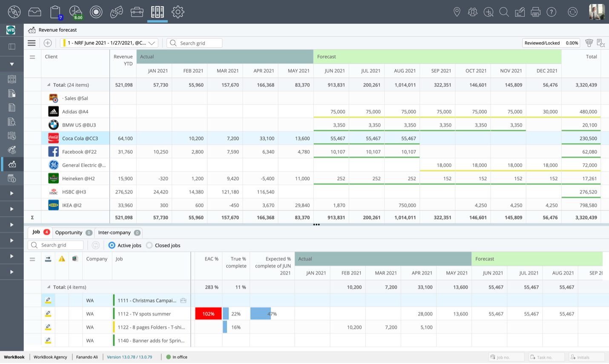
Task: Click the Version 13.0.78 link in status bar
Action: [x=129, y=357]
